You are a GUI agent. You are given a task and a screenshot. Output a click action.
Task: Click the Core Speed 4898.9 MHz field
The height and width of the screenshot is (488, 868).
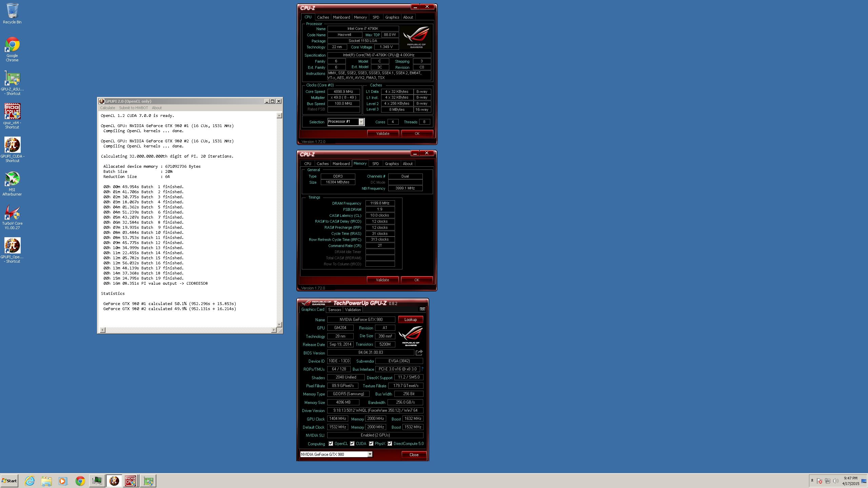coord(343,91)
